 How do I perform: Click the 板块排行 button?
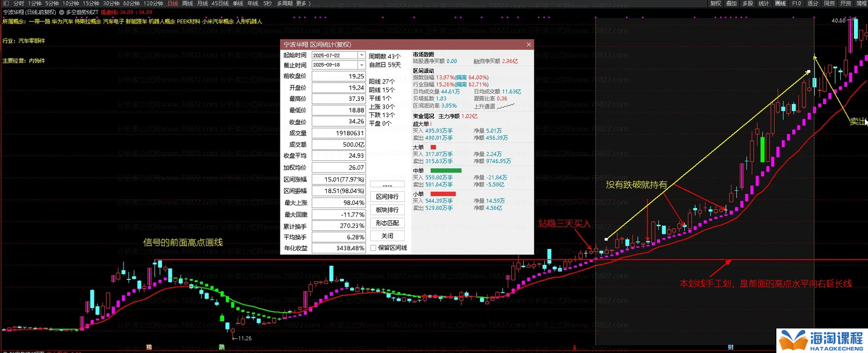tap(387, 210)
